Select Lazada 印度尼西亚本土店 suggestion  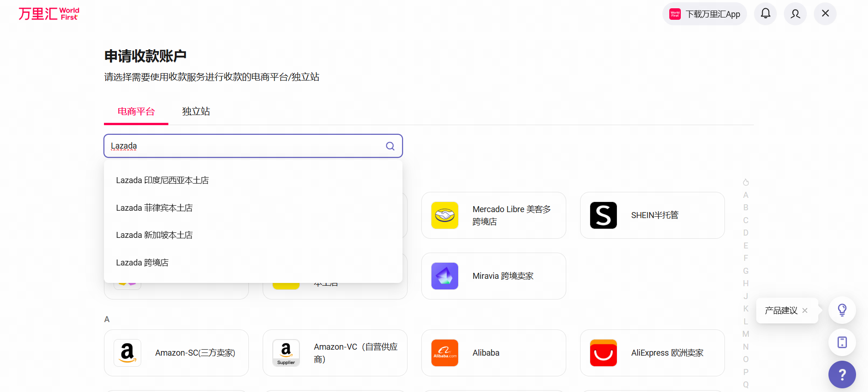pyautogui.click(x=253, y=180)
